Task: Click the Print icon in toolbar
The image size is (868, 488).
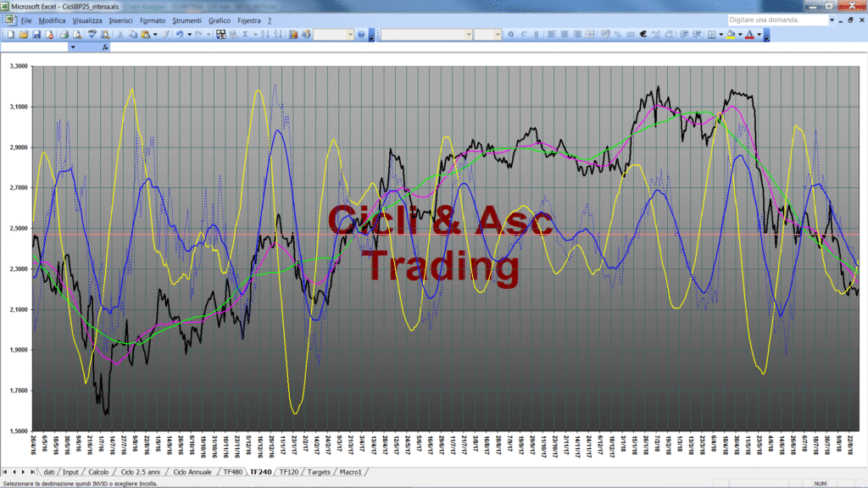Action: click(x=64, y=34)
